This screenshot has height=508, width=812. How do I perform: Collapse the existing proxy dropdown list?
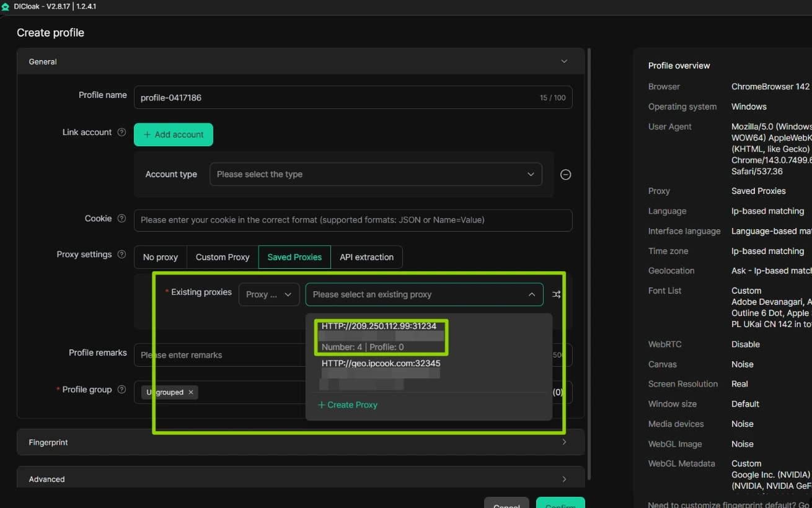[531, 294]
